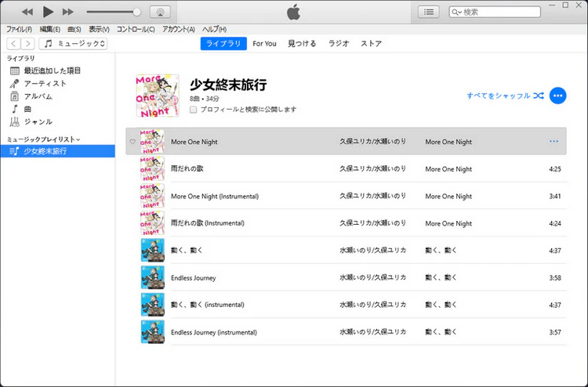Select More One Night (Instrumental) track
The image size is (588, 387).
click(215, 197)
